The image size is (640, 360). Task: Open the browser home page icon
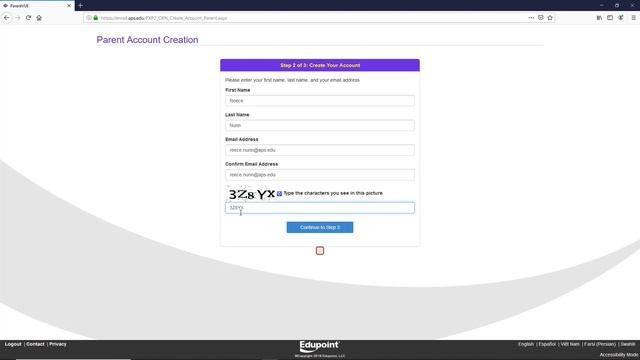tap(39, 18)
